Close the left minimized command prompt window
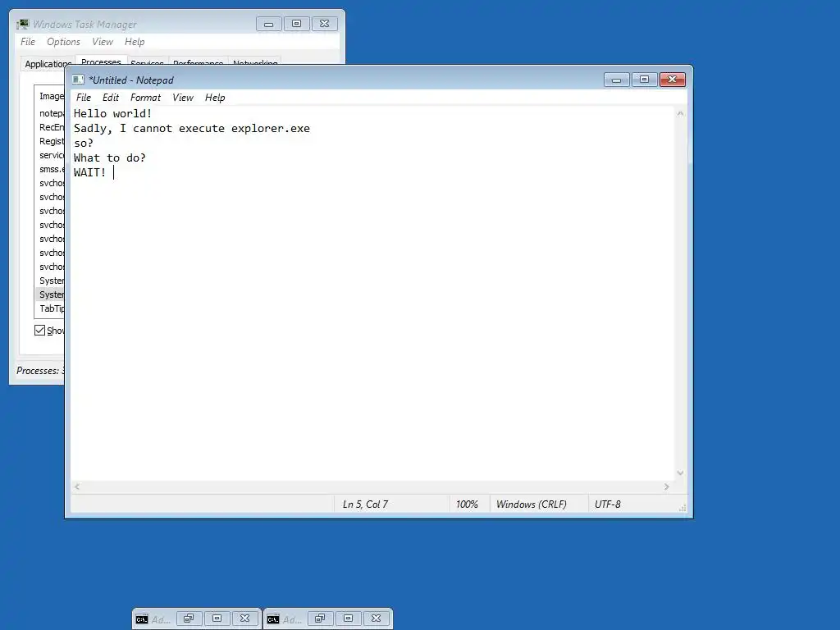 pos(244,619)
